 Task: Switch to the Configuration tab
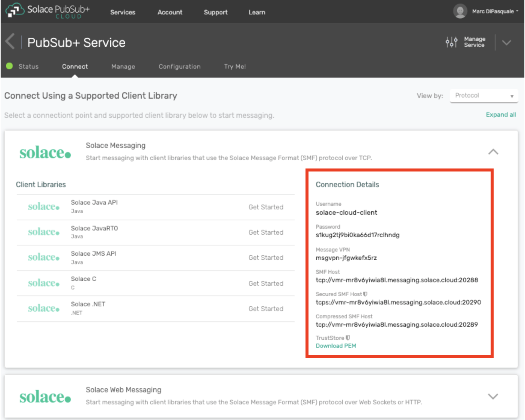pyautogui.click(x=180, y=66)
